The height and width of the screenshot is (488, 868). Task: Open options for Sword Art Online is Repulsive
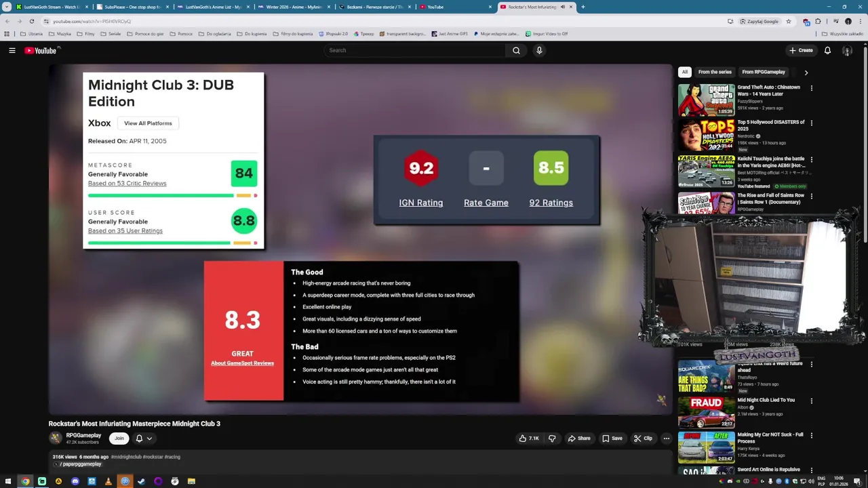pyautogui.click(x=811, y=470)
